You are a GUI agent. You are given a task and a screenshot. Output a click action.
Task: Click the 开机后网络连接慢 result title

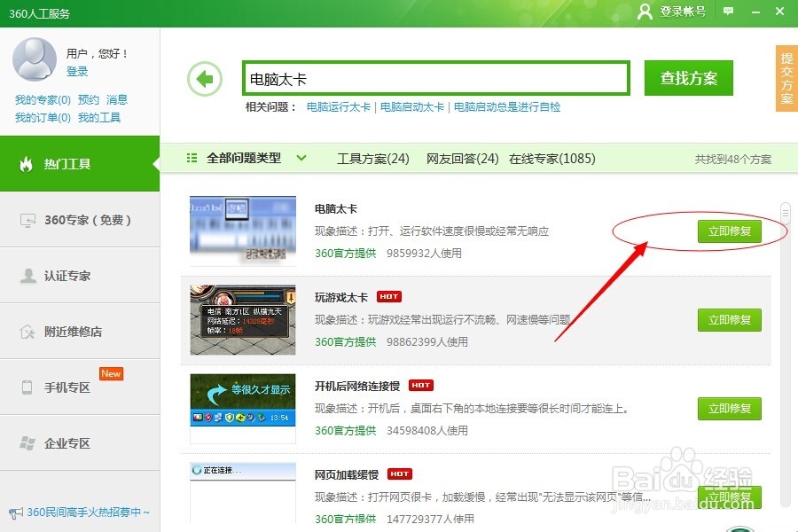click(357, 386)
